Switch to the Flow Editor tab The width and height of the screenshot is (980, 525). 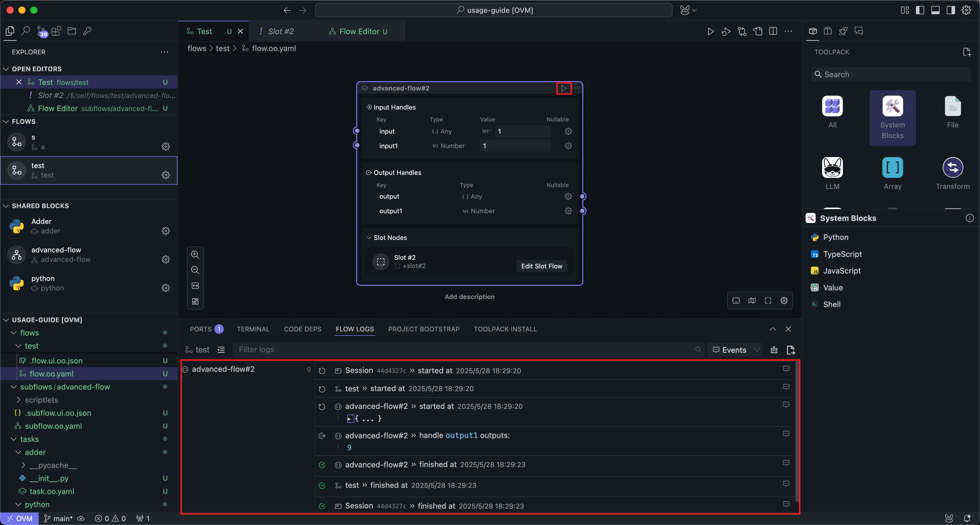[359, 31]
